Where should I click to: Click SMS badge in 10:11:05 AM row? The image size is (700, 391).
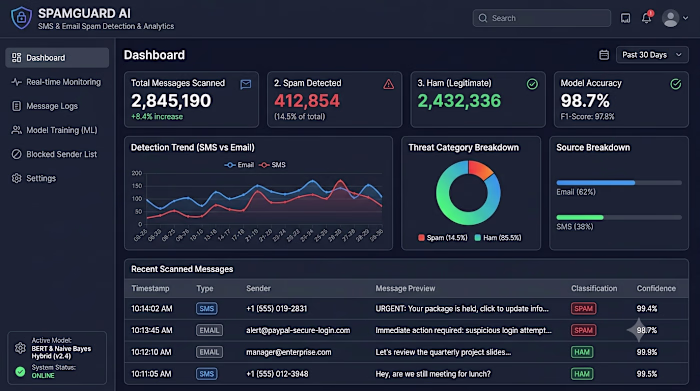(206, 374)
